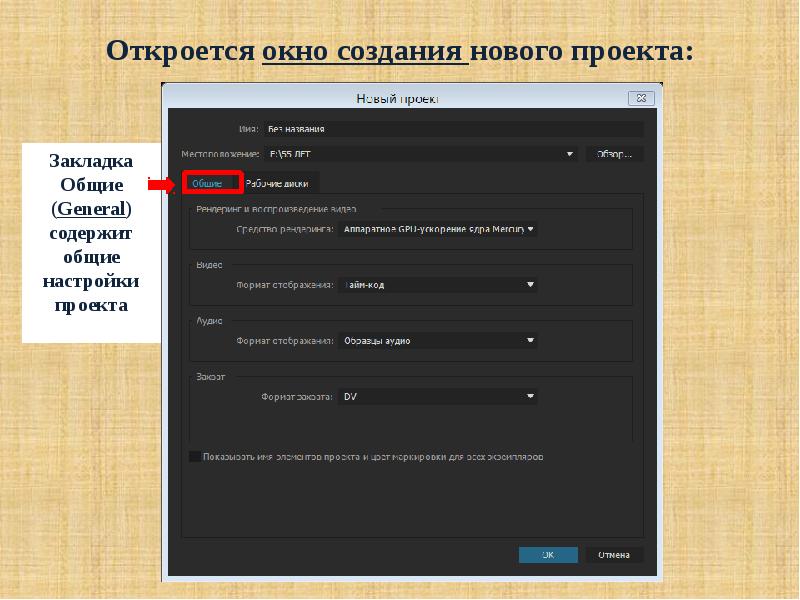
Task: Open the Местоположение path dropdown
Action: (570, 154)
